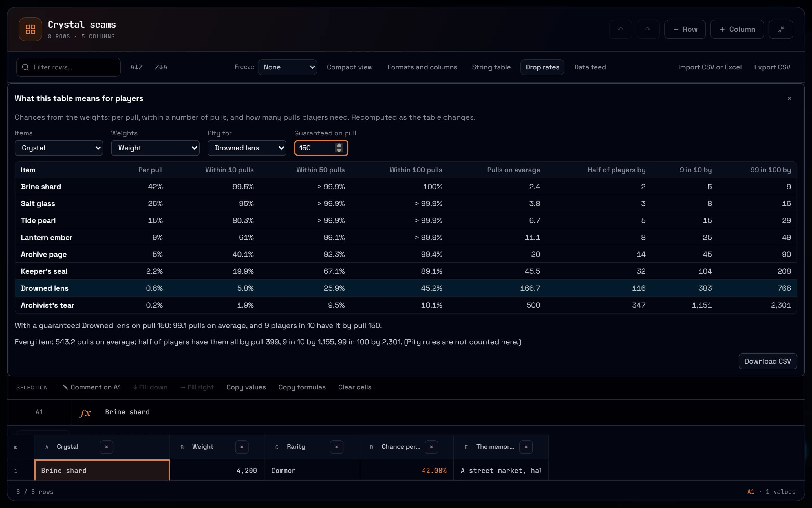This screenshot has width=812, height=508.
Task: Remove the Chance per column
Action: point(431,447)
